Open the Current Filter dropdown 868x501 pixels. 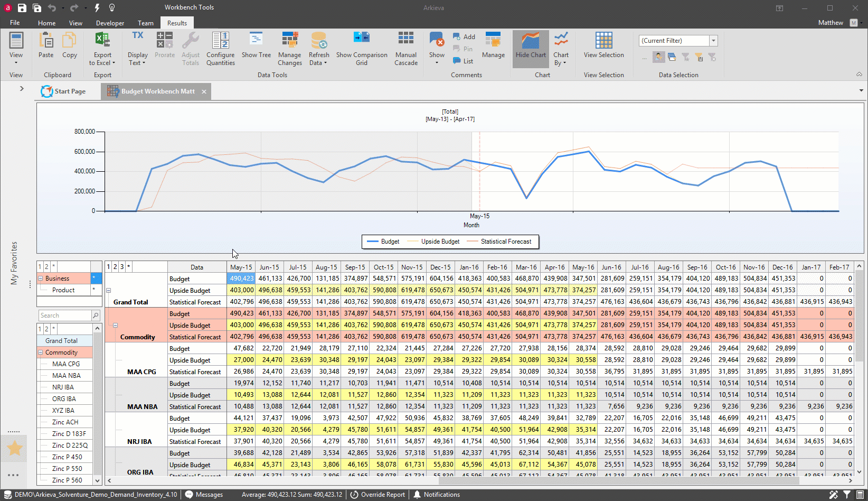713,41
